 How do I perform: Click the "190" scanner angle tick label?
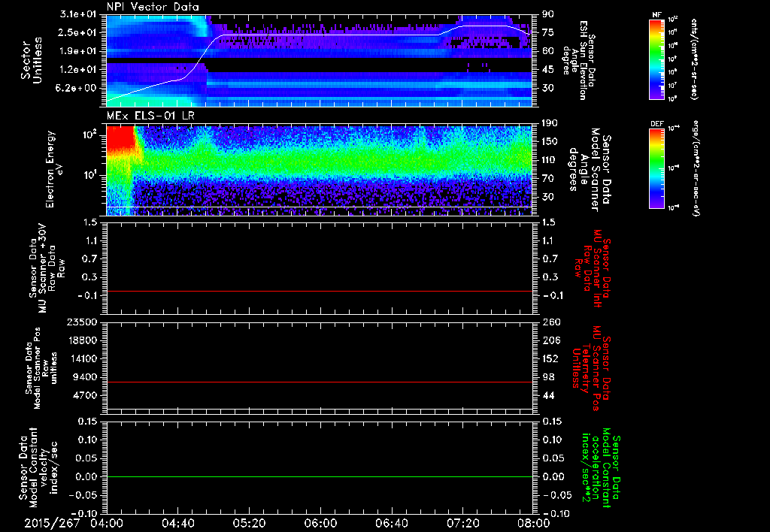pyautogui.click(x=550, y=122)
